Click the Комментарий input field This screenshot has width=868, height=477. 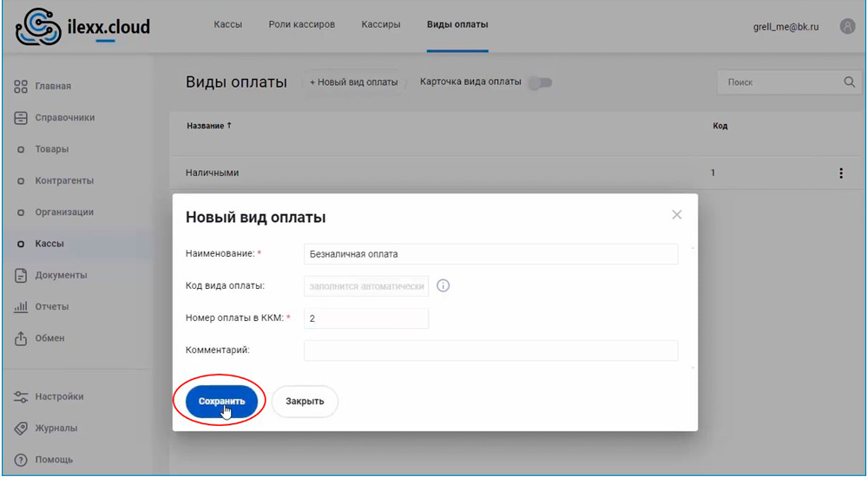point(490,350)
